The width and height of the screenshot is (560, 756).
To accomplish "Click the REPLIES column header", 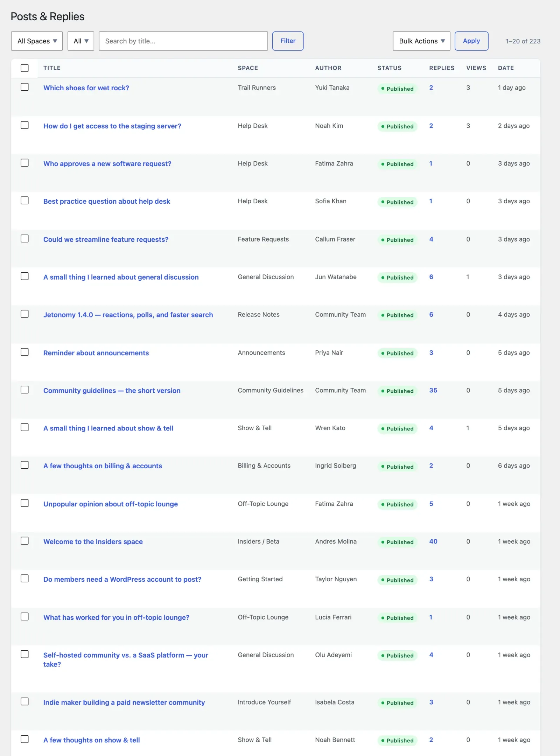I will (x=442, y=68).
